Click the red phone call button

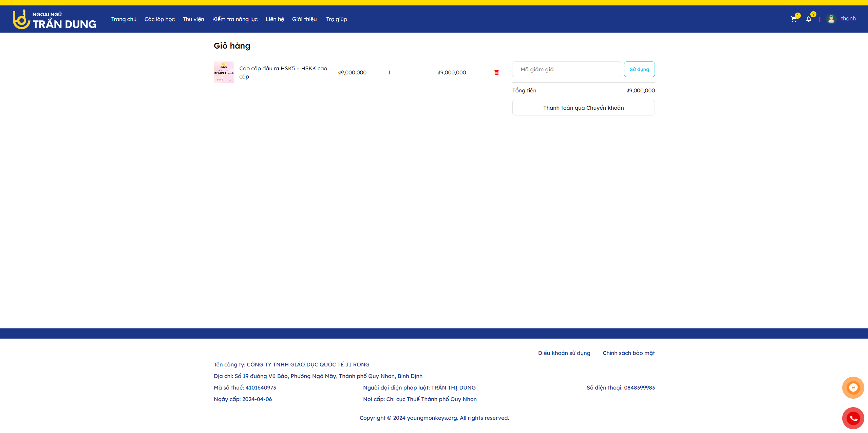(853, 418)
